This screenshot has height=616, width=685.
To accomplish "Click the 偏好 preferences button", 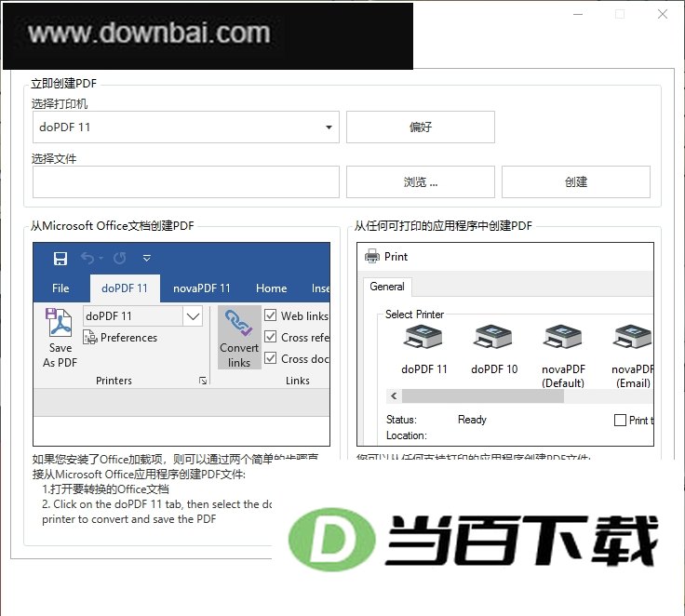I will click(421, 127).
